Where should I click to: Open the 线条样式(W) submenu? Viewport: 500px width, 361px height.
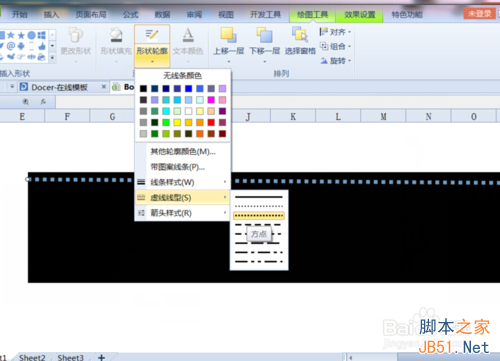click(183, 182)
